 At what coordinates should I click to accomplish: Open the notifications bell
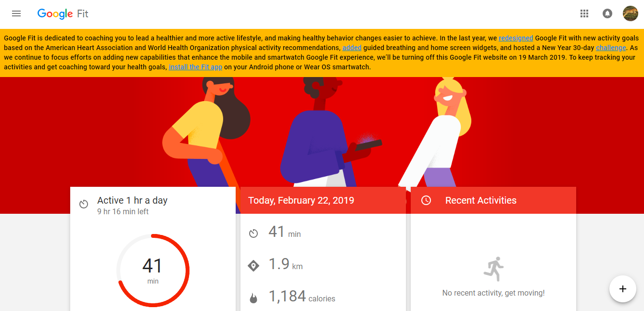click(607, 13)
